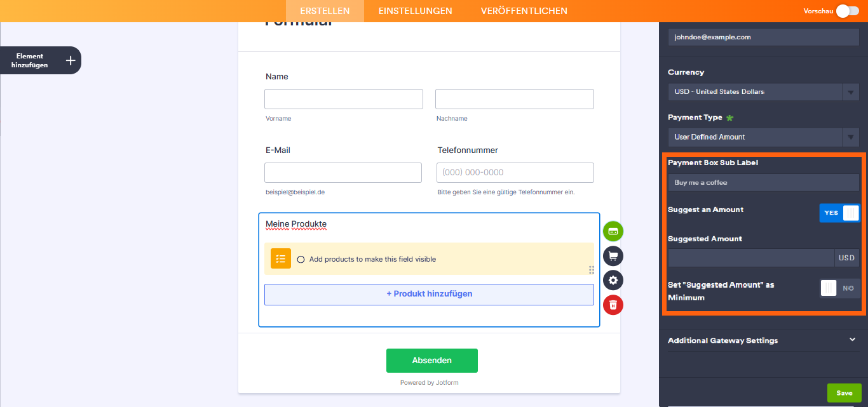Select the radio circle in the products notice

click(301, 259)
